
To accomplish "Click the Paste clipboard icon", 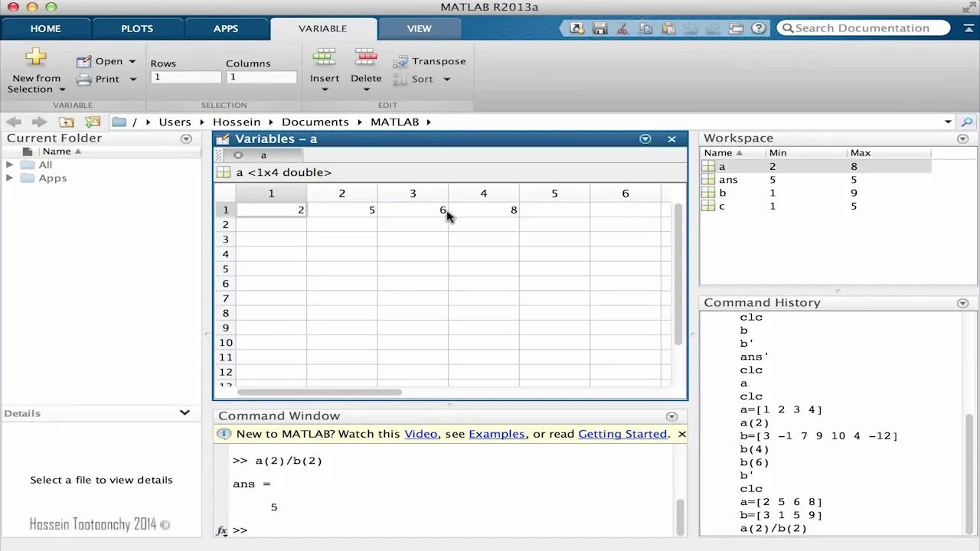I will pyautogui.click(x=668, y=28).
